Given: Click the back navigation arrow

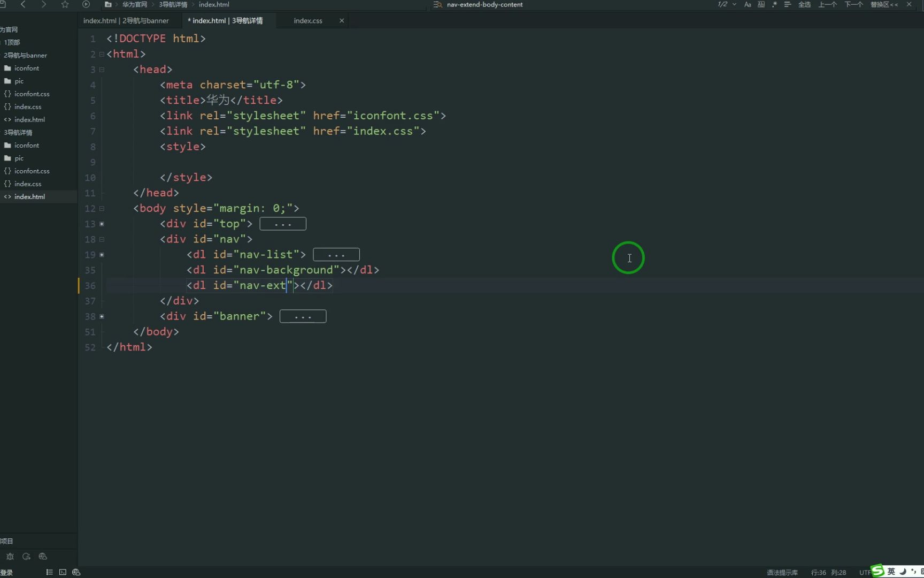Looking at the screenshot, I should pyautogui.click(x=23, y=4).
